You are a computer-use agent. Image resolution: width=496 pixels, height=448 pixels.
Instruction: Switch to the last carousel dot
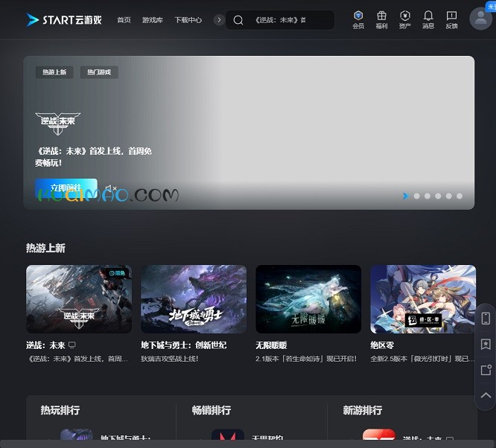tap(460, 196)
